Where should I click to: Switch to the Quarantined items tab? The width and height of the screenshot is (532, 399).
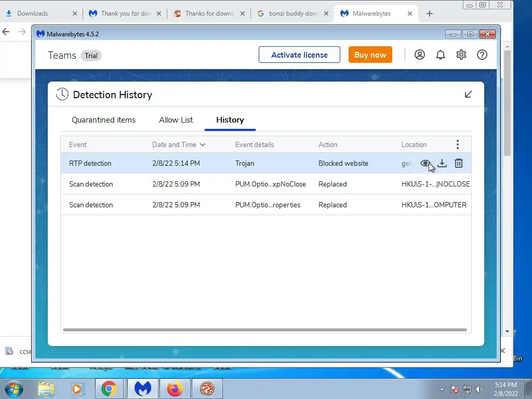point(103,120)
